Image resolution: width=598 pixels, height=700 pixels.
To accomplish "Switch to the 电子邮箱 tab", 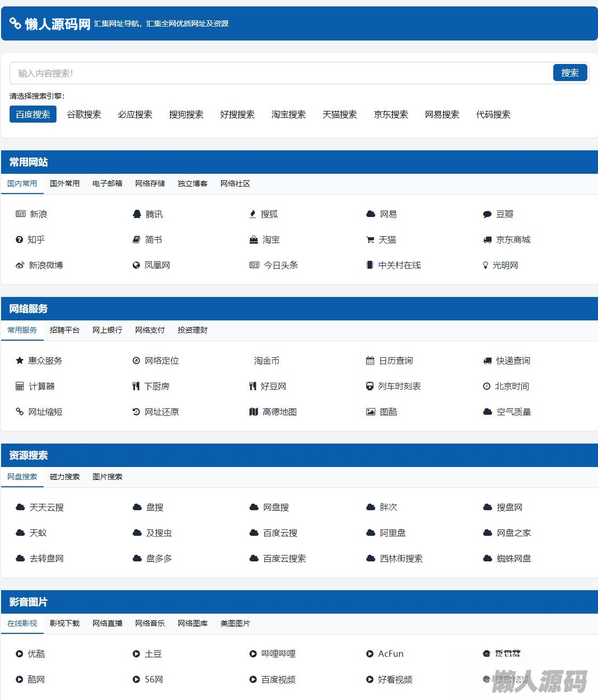I will click(x=107, y=183).
